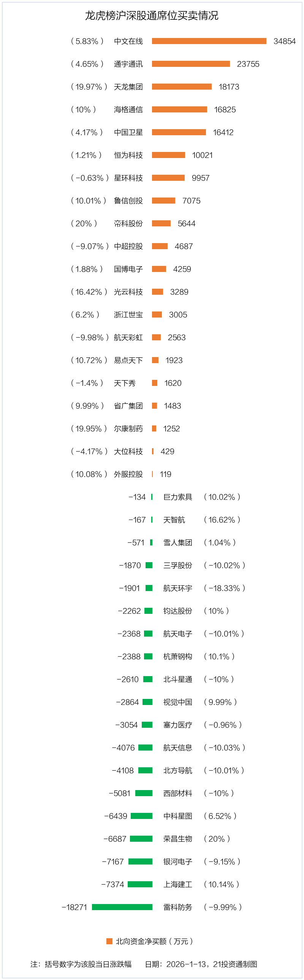Click the 海格通信 orange bar
304x980 pixels.
pyautogui.click(x=179, y=109)
